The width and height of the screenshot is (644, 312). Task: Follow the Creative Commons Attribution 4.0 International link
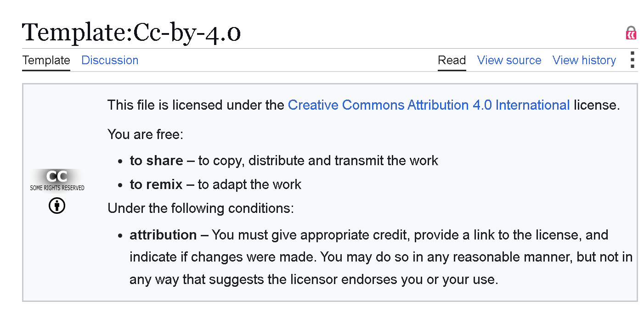[x=429, y=105]
